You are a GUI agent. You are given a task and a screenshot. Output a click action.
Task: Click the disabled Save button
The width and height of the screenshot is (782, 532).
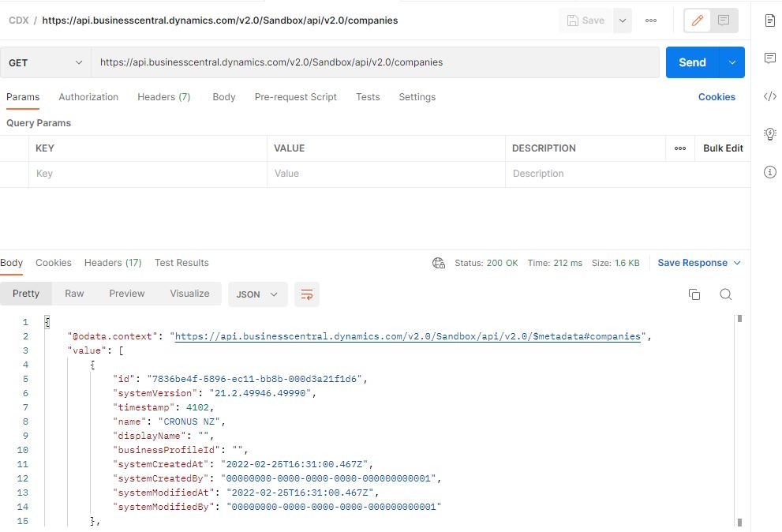[x=586, y=21]
